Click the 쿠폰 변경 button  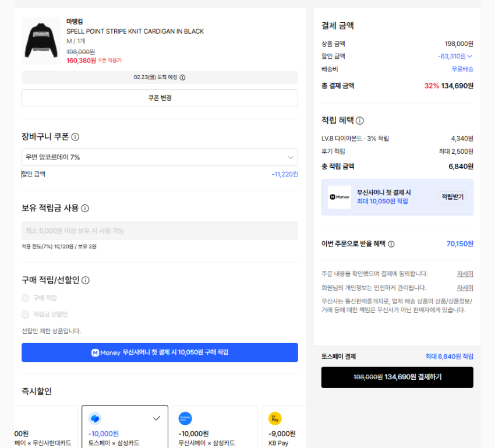point(160,98)
